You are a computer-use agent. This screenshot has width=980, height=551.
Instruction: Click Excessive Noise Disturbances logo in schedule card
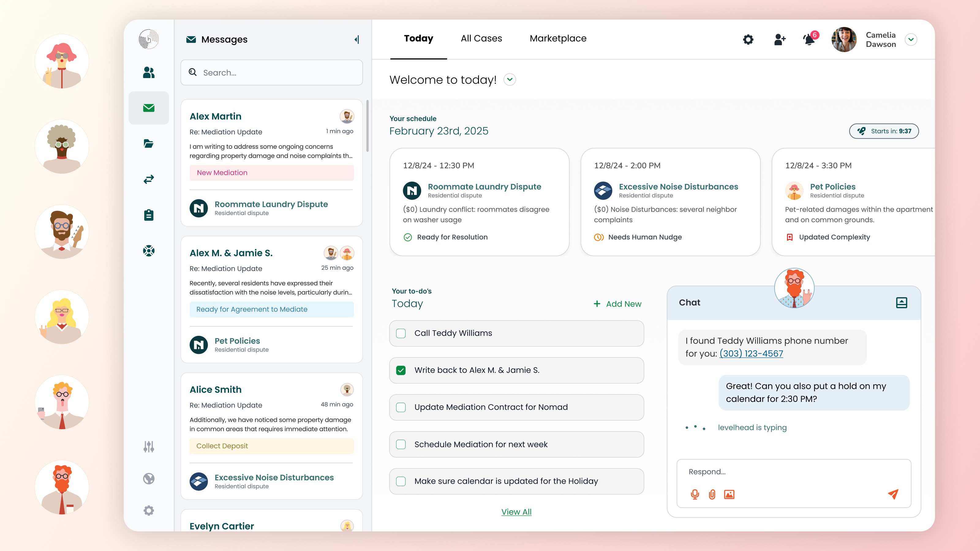point(603,190)
